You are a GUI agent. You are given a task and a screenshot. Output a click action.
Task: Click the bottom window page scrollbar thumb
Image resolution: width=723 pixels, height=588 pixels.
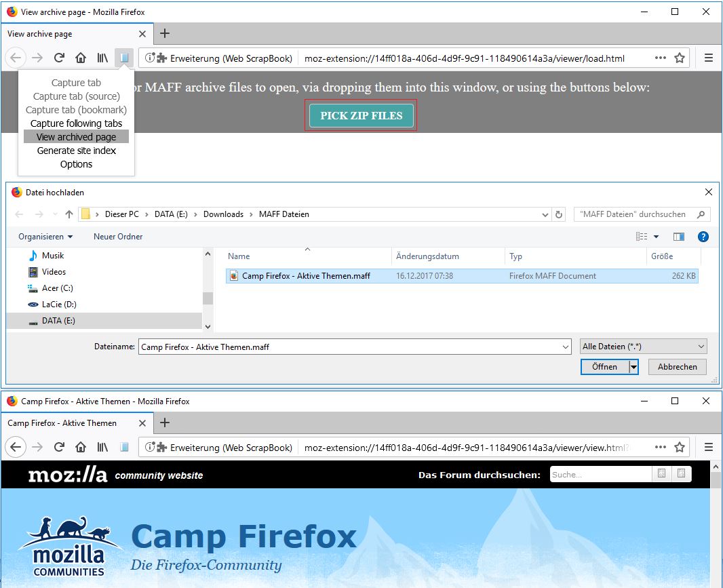[715, 479]
